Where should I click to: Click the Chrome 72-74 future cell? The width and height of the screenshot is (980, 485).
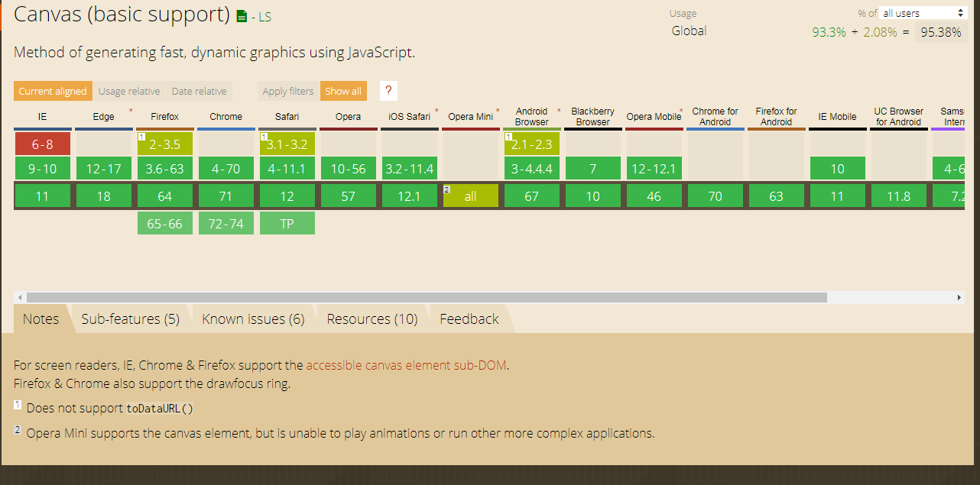click(226, 224)
